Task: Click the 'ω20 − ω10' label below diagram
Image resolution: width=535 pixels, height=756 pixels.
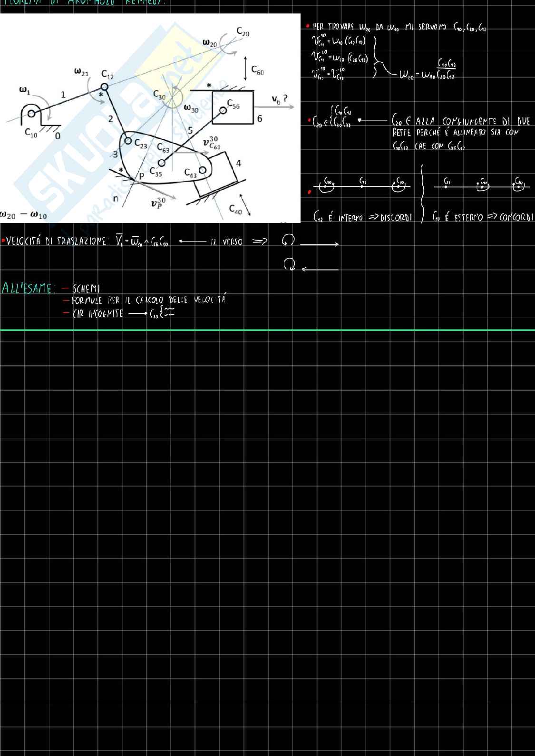Action: [x=24, y=215]
